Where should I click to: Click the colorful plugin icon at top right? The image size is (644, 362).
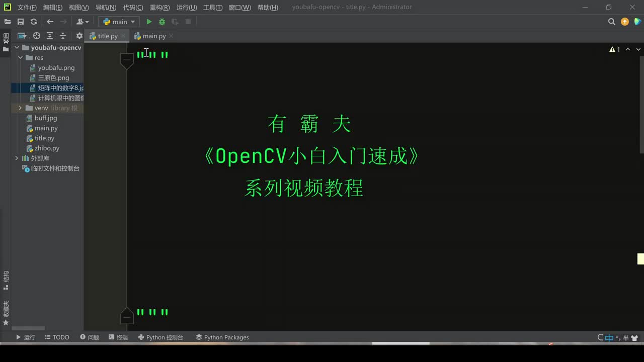click(638, 22)
